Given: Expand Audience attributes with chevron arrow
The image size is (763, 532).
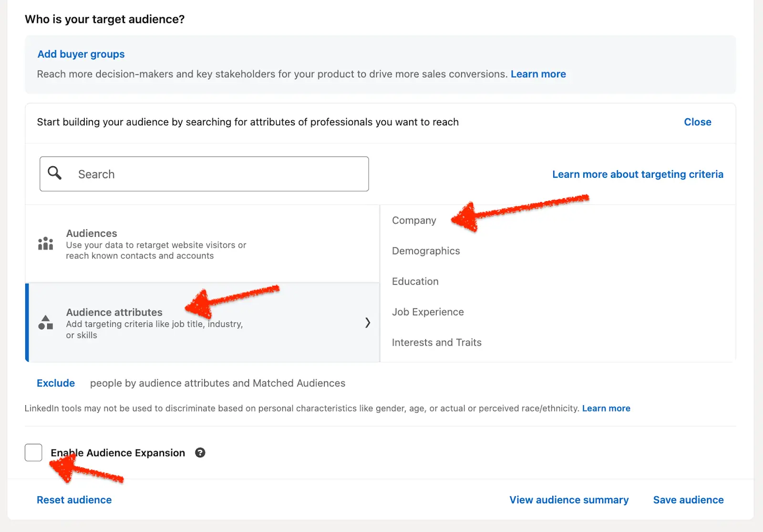Looking at the screenshot, I should coord(367,323).
